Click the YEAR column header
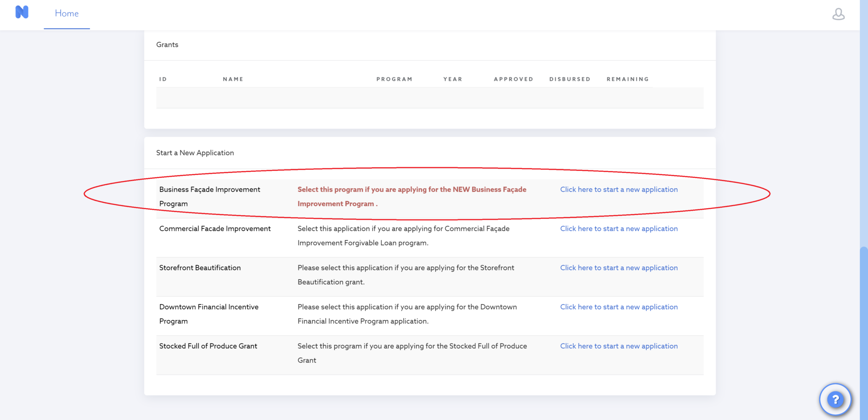 pos(453,79)
